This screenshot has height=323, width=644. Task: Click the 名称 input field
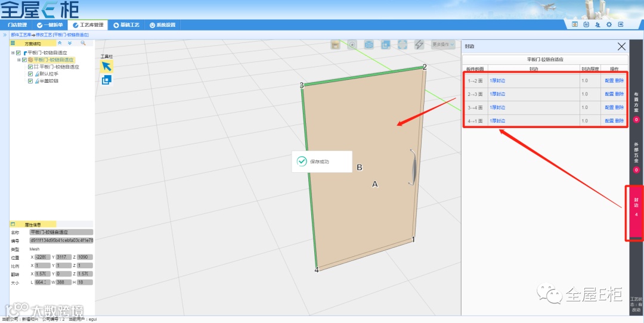(x=61, y=232)
